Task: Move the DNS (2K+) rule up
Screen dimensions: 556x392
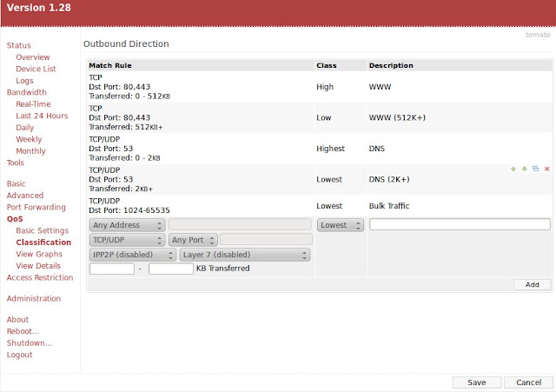Action: pyautogui.click(x=513, y=169)
